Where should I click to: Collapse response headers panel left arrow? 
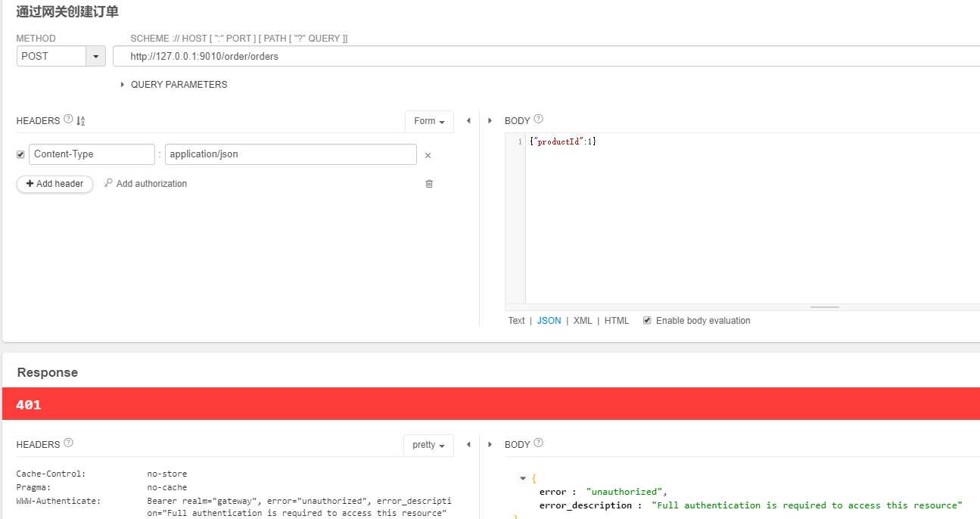468,445
